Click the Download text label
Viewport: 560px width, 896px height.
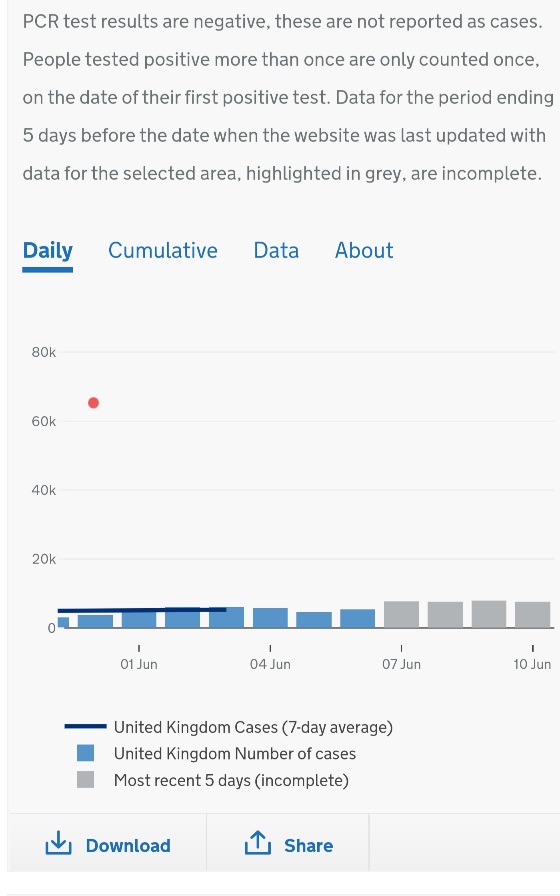click(x=128, y=846)
